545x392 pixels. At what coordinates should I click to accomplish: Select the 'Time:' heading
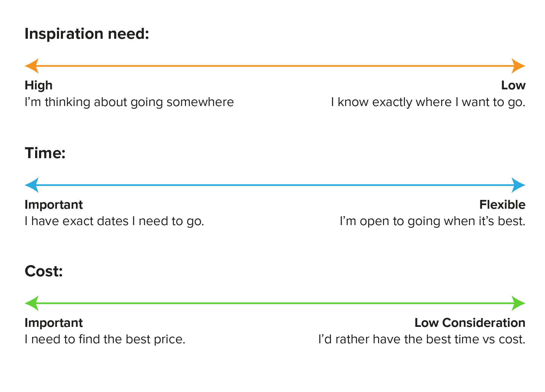click(x=45, y=153)
